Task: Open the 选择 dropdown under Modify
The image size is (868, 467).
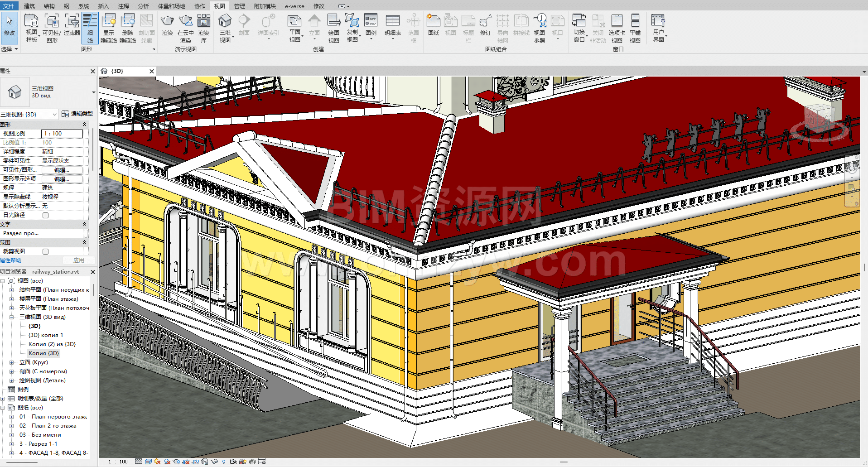Action: 9,49
